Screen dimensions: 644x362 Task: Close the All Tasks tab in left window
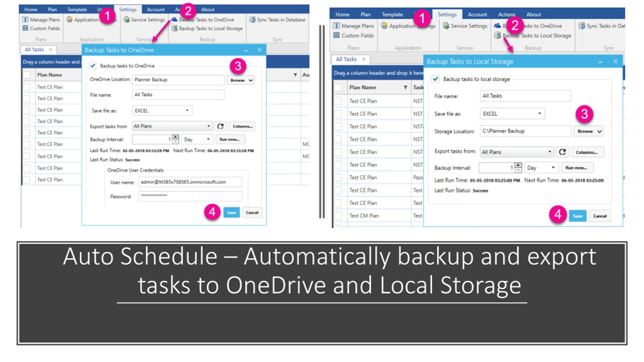click(x=51, y=50)
